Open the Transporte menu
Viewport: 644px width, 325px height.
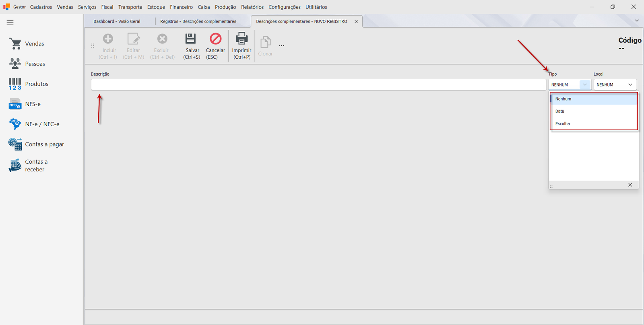pyautogui.click(x=130, y=7)
